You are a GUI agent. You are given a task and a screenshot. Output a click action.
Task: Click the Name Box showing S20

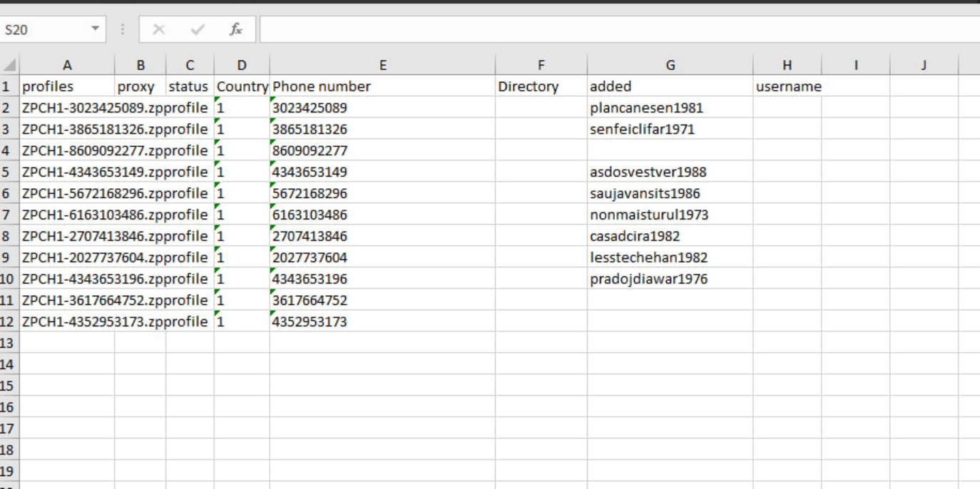pos(43,30)
